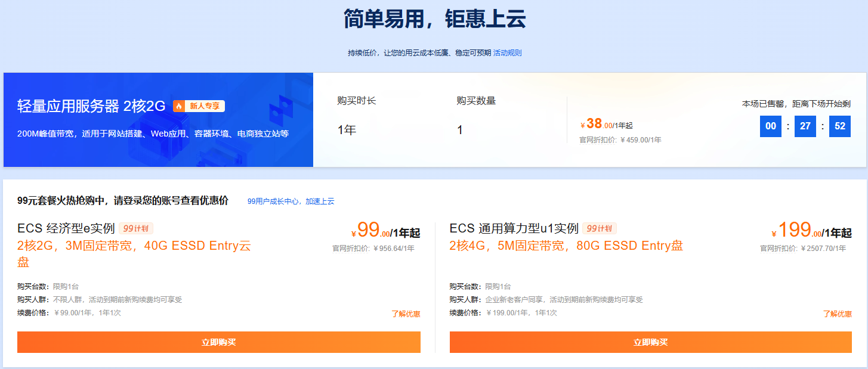Select the 轻量应用服务器 2核2G title
This screenshot has height=369, width=868.
tap(91, 106)
